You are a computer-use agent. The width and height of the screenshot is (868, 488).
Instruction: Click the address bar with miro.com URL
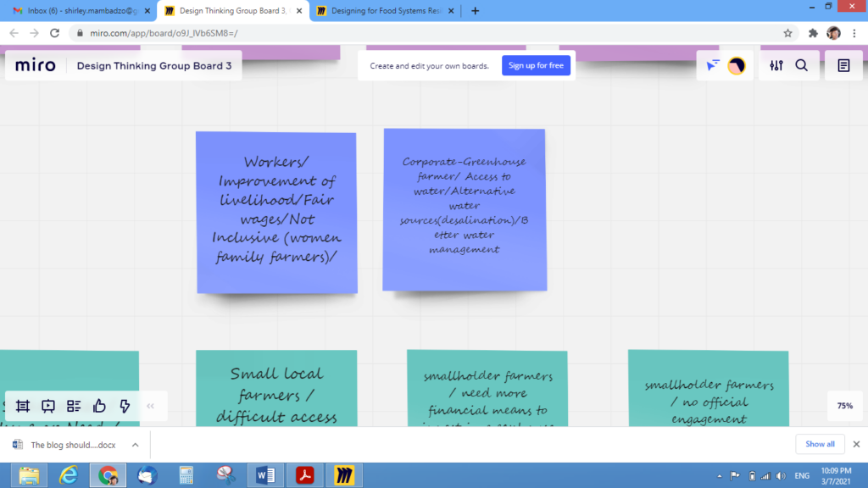(435, 33)
